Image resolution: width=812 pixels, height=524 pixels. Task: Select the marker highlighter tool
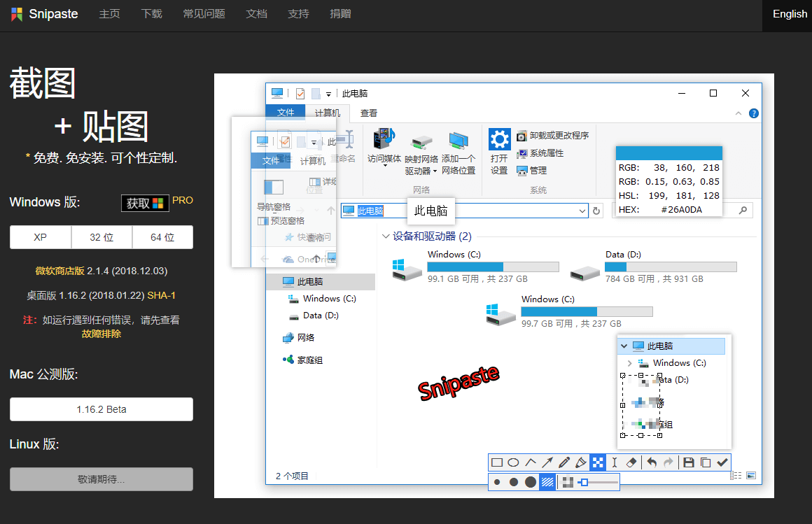(581, 462)
